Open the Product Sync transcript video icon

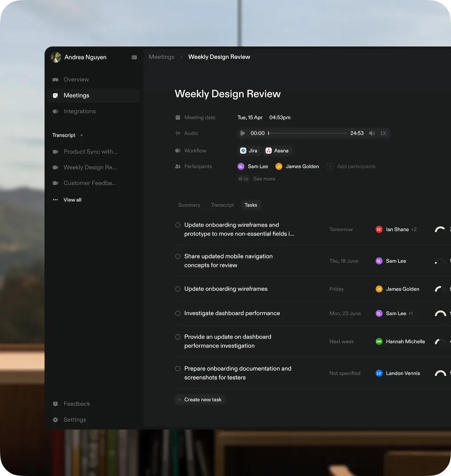pyautogui.click(x=55, y=151)
